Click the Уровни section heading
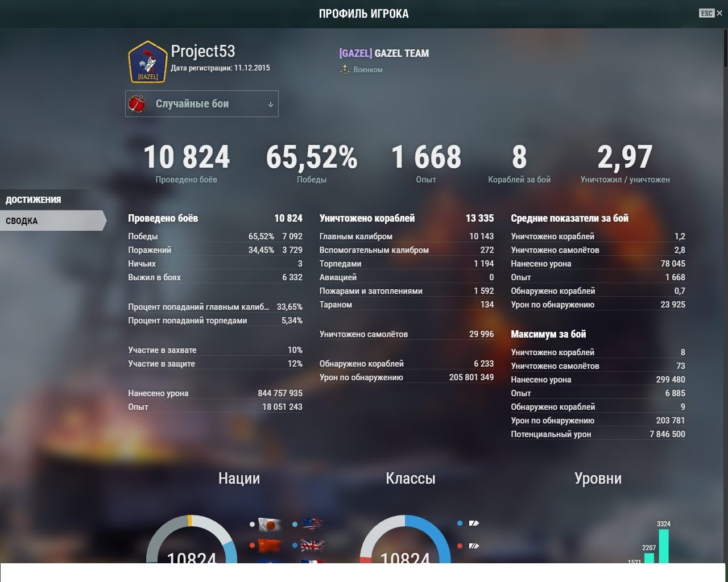This screenshot has width=728, height=582. (598, 479)
